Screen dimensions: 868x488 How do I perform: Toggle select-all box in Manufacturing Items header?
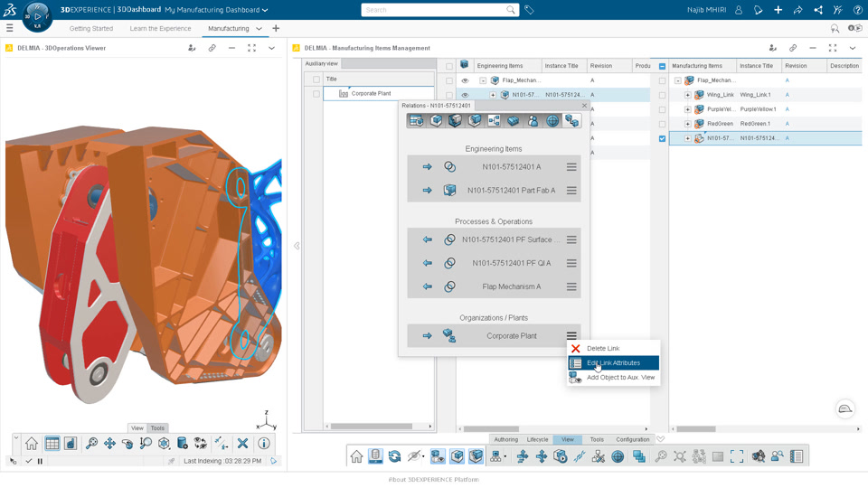[x=662, y=66]
